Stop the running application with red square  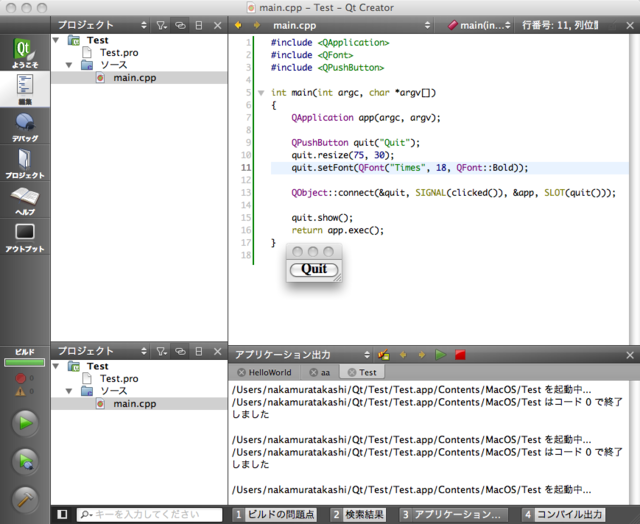pos(460,355)
